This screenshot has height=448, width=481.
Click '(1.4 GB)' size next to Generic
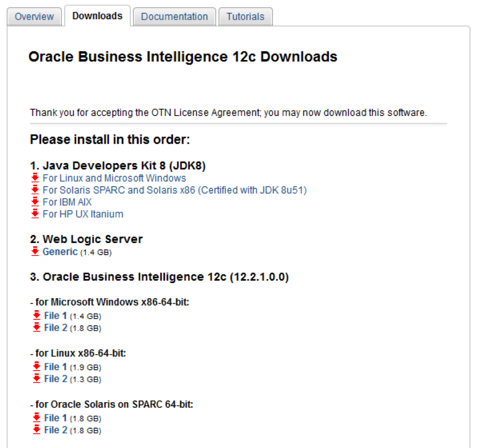tap(96, 252)
